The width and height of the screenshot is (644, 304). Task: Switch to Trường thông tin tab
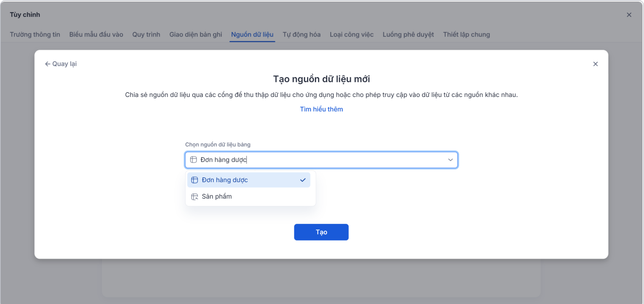pyautogui.click(x=35, y=35)
